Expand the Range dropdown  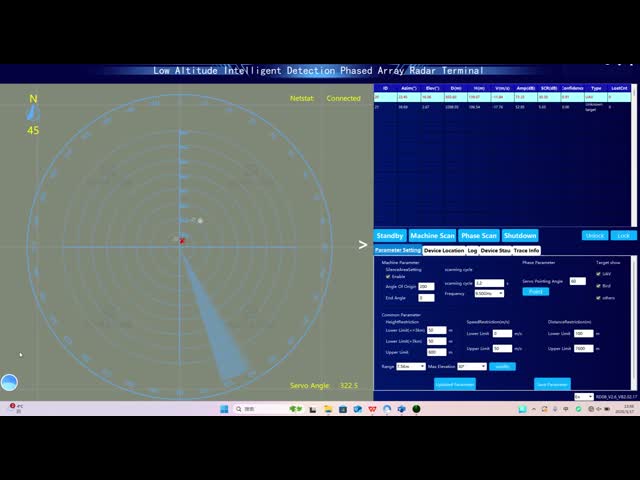pos(410,366)
